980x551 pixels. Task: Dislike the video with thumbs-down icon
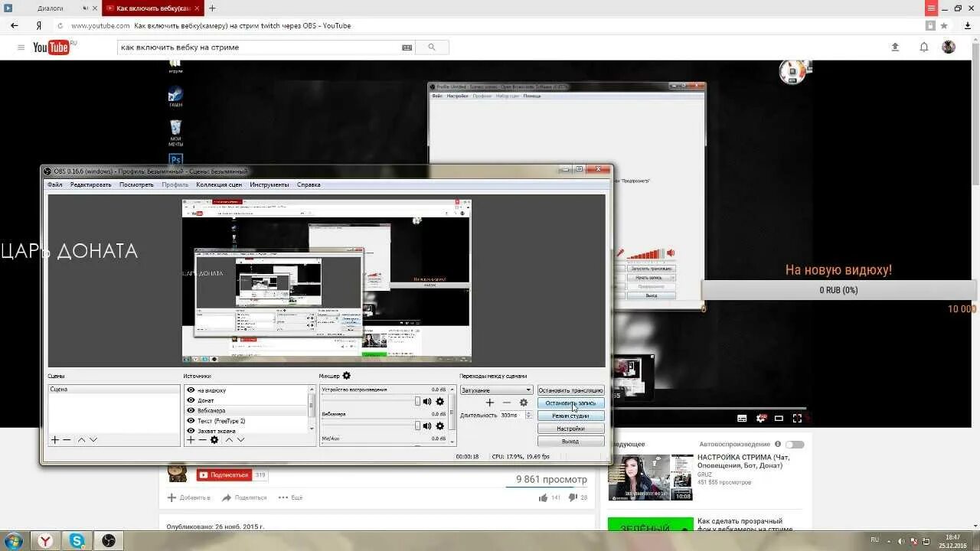coord(573,497)
